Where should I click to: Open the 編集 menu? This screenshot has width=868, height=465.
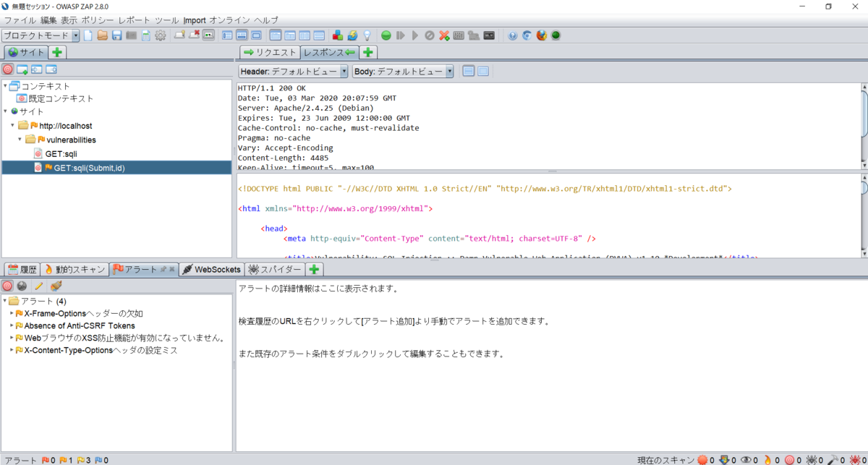tap(48, 20)
